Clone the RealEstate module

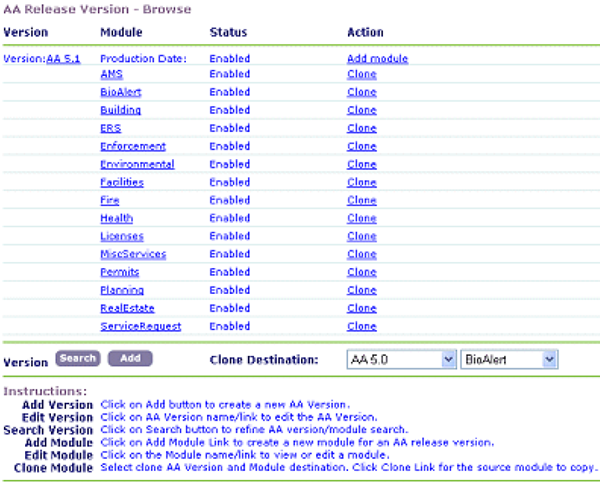tap(361, 308)
